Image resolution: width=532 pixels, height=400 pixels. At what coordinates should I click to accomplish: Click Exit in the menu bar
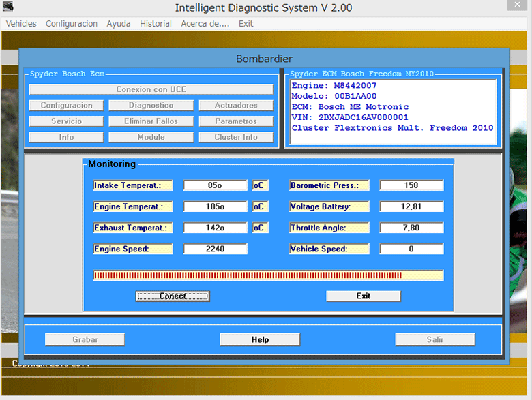click(x=246, y=24)
